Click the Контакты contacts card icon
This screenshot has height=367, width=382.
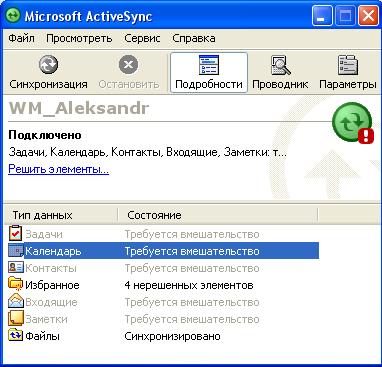click(x=16, y=268)
